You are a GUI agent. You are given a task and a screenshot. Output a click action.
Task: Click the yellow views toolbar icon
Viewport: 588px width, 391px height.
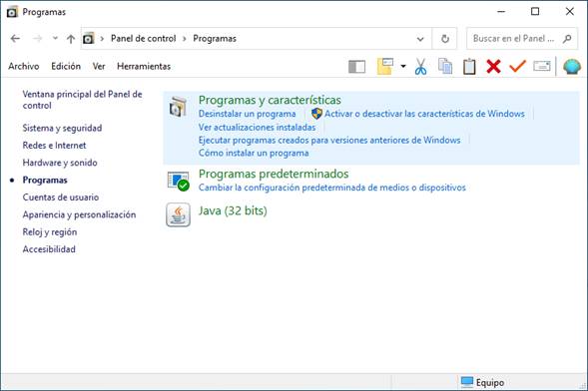pyautogui.click(x=385, y=66)
